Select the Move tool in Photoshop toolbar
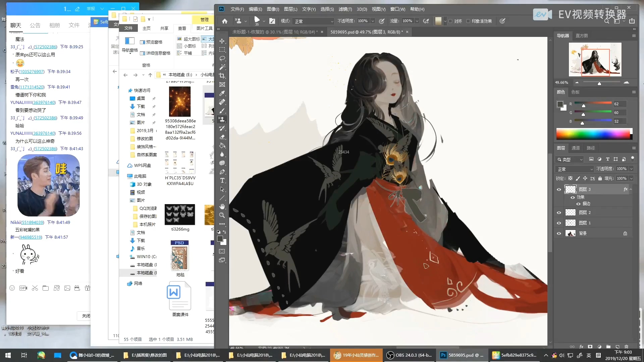644x362 pixels. coord(222,41)
